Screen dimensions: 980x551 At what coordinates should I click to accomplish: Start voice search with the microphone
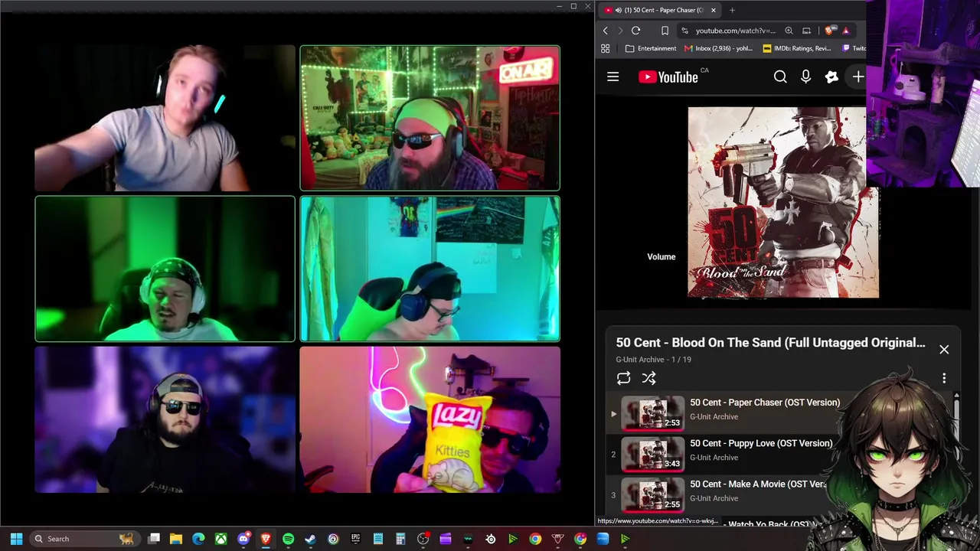click(805, 77)
